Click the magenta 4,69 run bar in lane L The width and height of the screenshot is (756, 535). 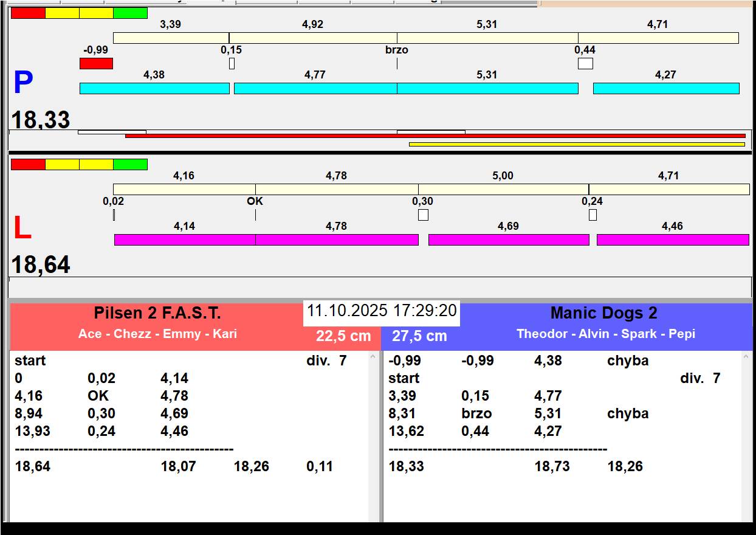coord(509,240)
